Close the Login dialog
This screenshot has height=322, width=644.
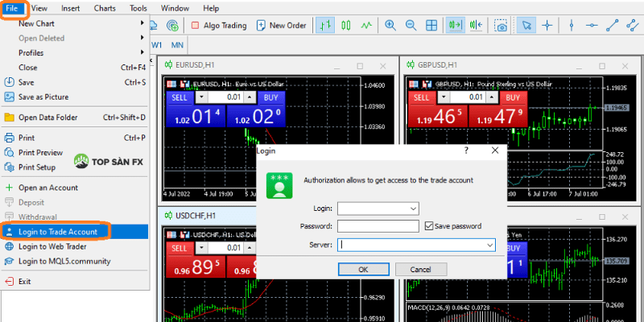(495, 151)
